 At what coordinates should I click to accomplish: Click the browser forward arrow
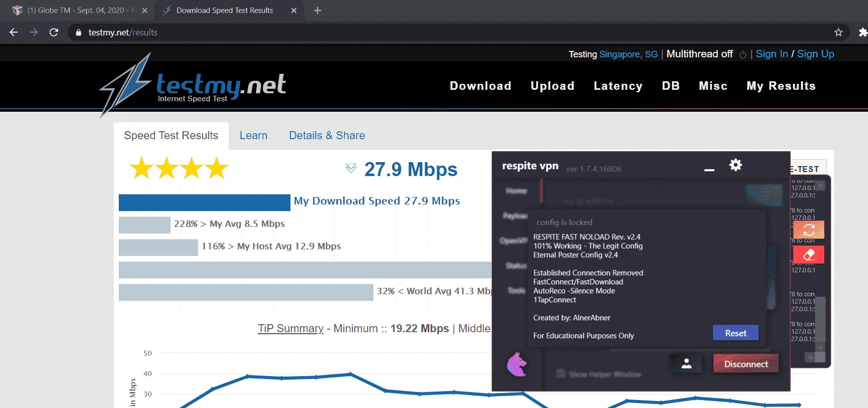[x=33, y=32]
